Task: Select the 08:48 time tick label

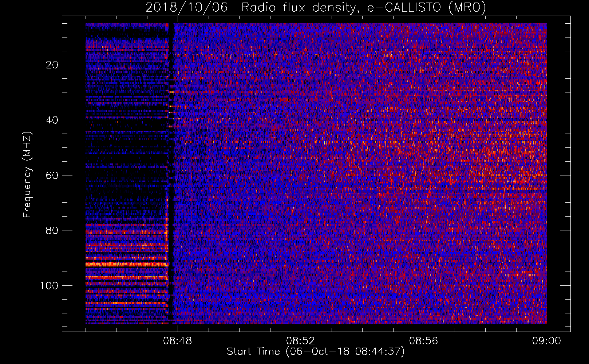Action: [177, 341]
